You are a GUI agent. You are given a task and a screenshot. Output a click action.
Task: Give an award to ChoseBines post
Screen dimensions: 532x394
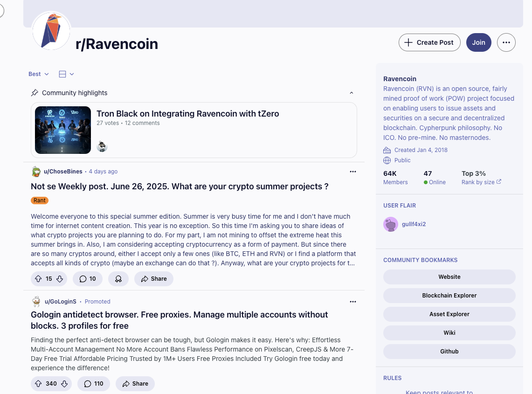(x=118, y=279)
